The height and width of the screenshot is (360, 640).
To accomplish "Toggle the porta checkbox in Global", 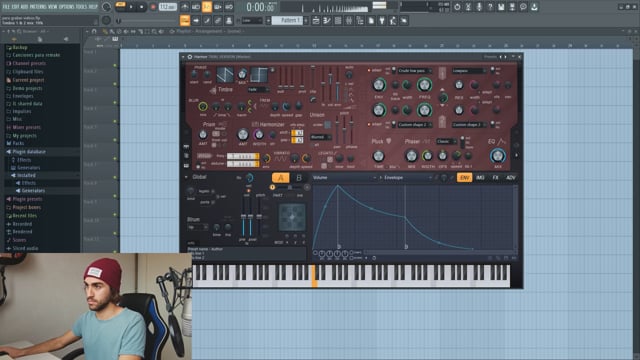I will point(213,202).
